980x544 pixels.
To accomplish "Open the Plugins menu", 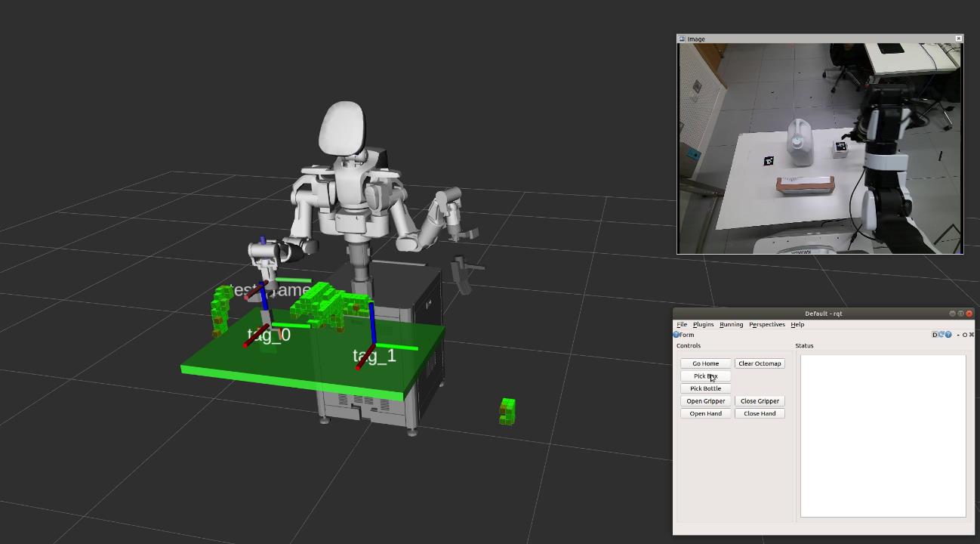I will [x=702, y=324].
